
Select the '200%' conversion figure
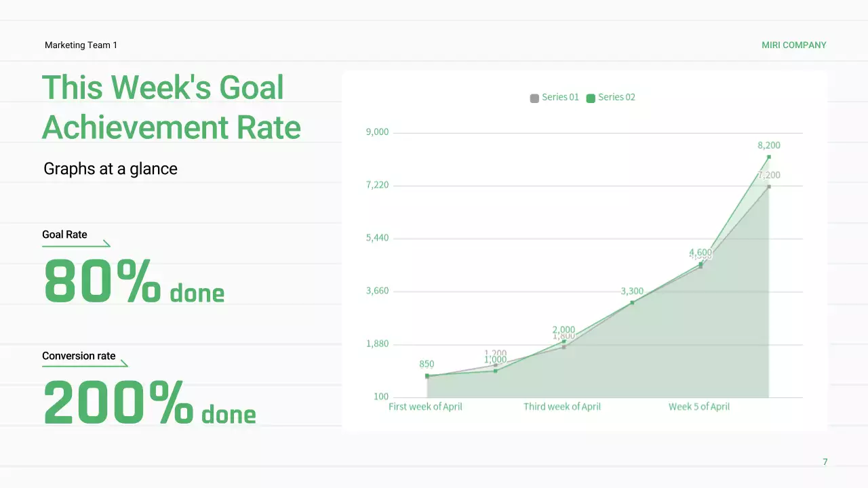tap(119, 402)
